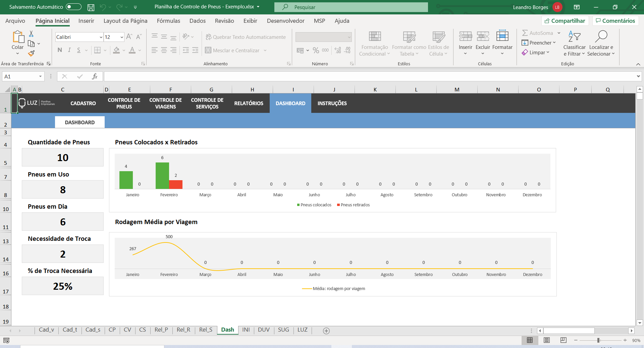Click the borders icon in Fonte group
644x348 pixels.
[x=98, y=50]
